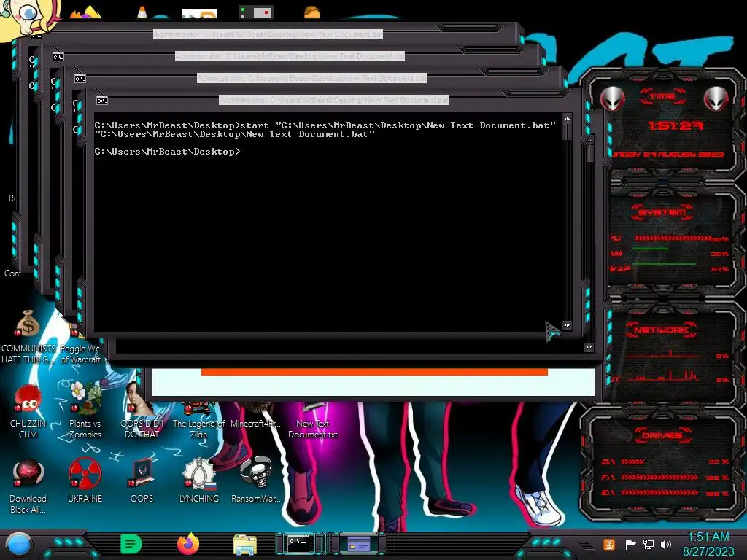This screenshot has width=747, height=560.
Task: Select the CHUZZIN CUM desktop icon
Action: 28,411
